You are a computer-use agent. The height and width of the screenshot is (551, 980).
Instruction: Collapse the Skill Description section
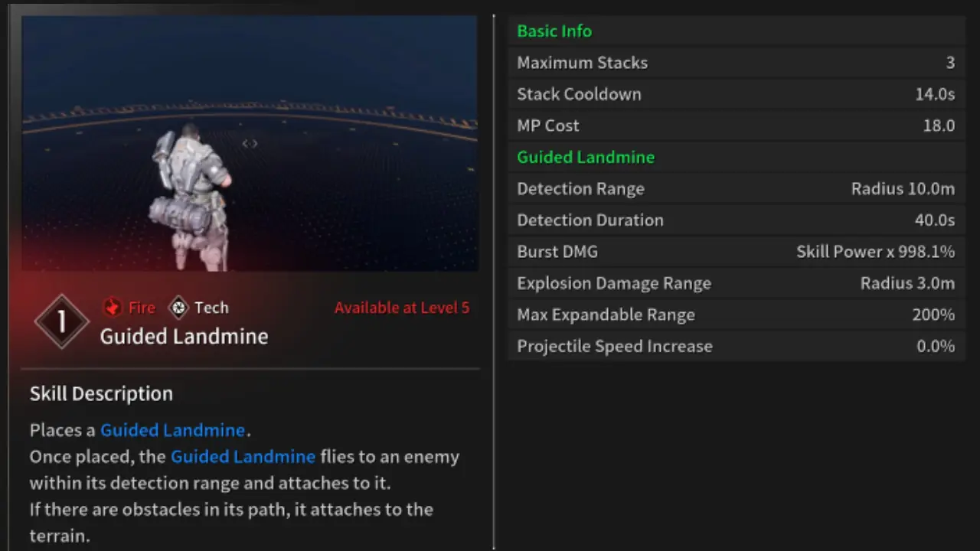101,393
